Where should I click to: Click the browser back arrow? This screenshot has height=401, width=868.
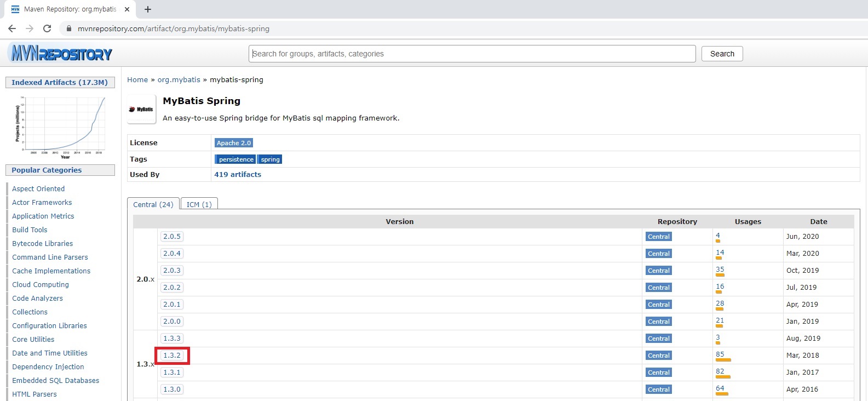coord(12,28)
